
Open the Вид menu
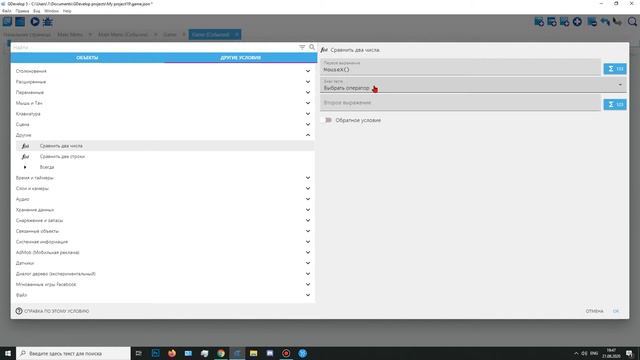[37, 11]
